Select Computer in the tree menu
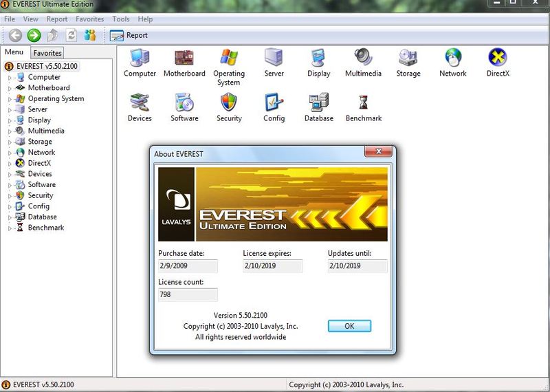This screenshot has height=392, width=550. click(x=44, y=77)
